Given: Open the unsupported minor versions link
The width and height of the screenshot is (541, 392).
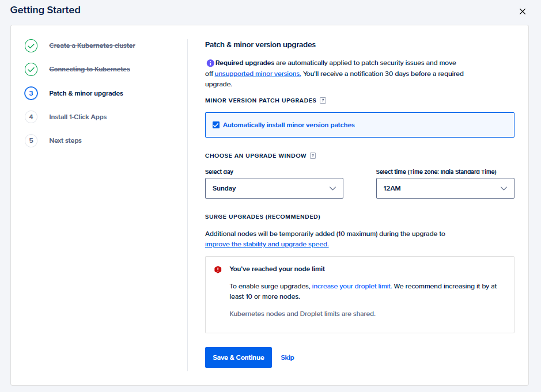Looking at the screenshot, I should click(258, 74).
